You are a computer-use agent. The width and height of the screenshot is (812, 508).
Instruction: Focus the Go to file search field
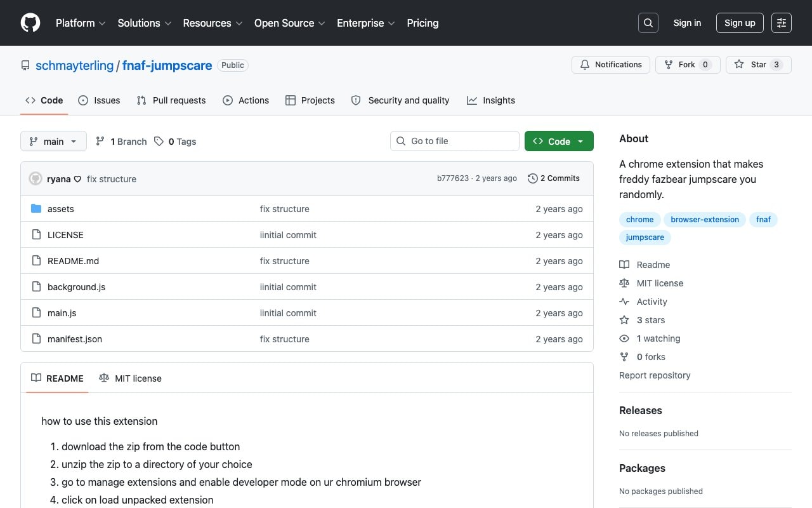pyautogui.click(x=455, y=141)
